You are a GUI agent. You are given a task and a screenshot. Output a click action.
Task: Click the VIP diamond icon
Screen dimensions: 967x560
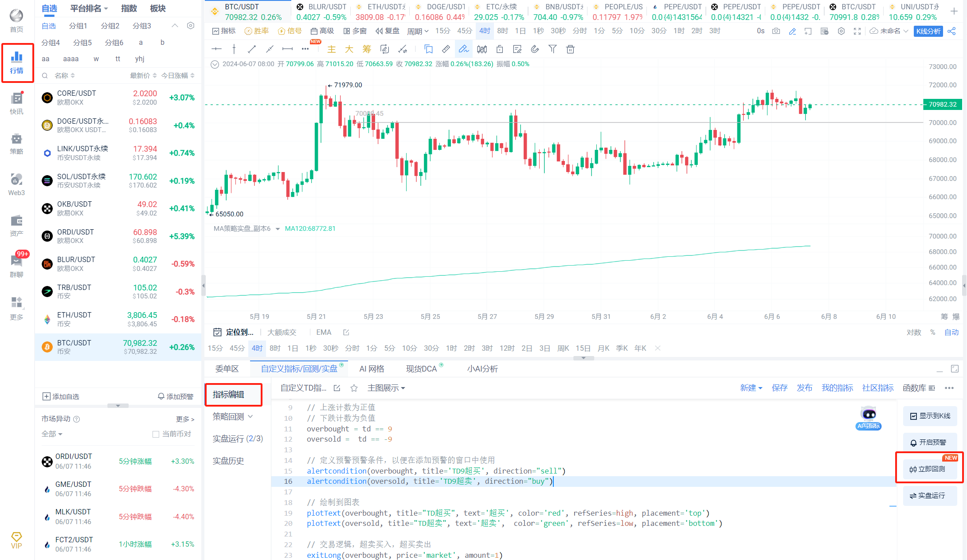pyautogui.click(x=16, y=540)
